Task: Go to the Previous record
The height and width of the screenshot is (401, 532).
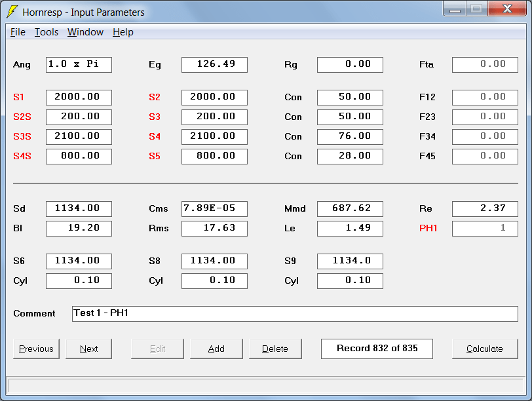Action: (36, 349)
